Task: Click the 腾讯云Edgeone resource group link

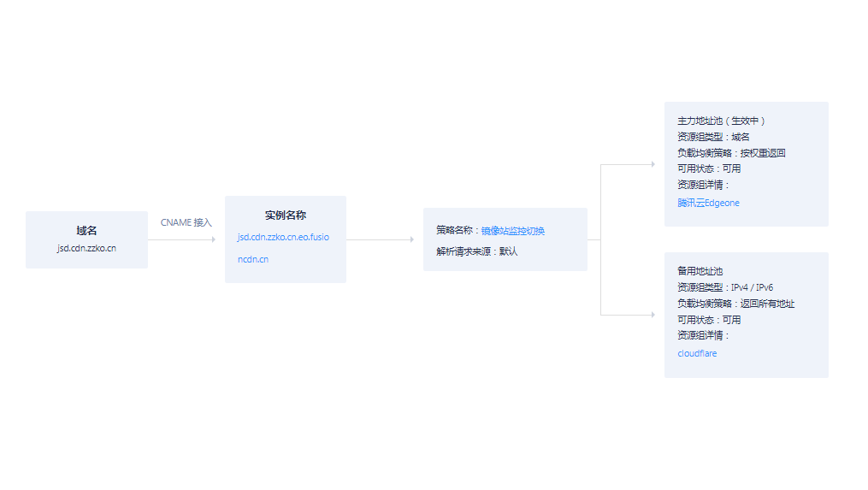Action: (708, 204)
